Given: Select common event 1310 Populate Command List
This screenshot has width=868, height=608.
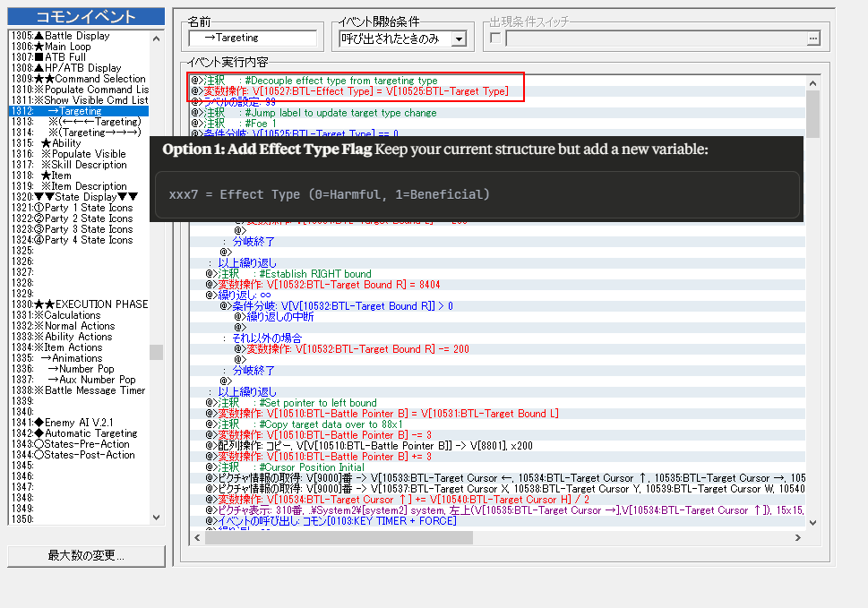Looking at the screenshot, I should (79, 90).
